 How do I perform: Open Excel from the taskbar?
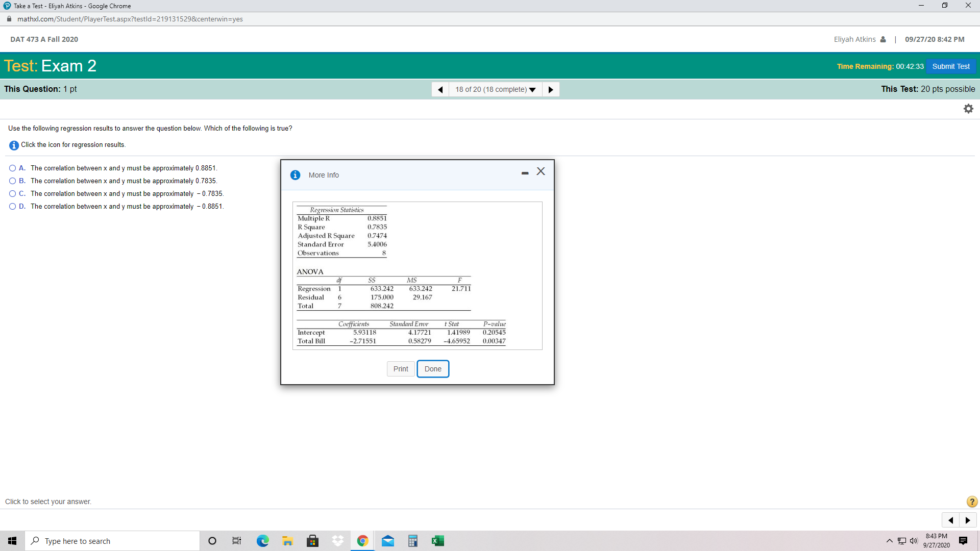click(x=437, y=541)
